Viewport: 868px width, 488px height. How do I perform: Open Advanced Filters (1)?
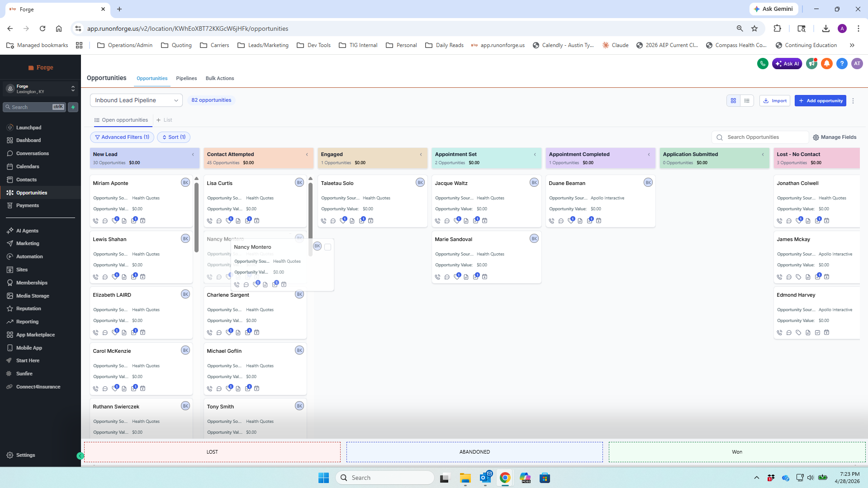point(122,137)
